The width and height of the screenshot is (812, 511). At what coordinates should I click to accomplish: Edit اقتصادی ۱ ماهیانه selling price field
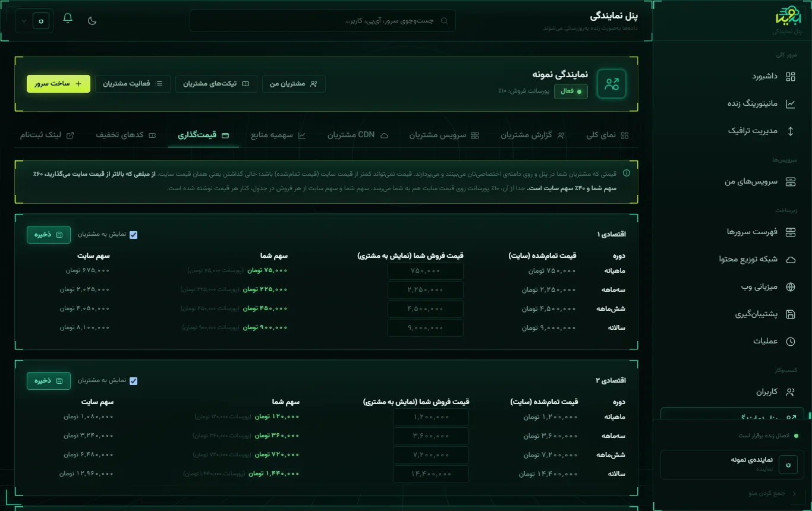[426, 271]
